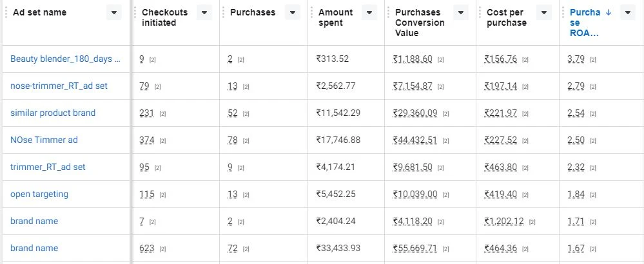644x264 pixels.
Task: Click the ₹313.52 amount spent cell
Action: point(332,59)
